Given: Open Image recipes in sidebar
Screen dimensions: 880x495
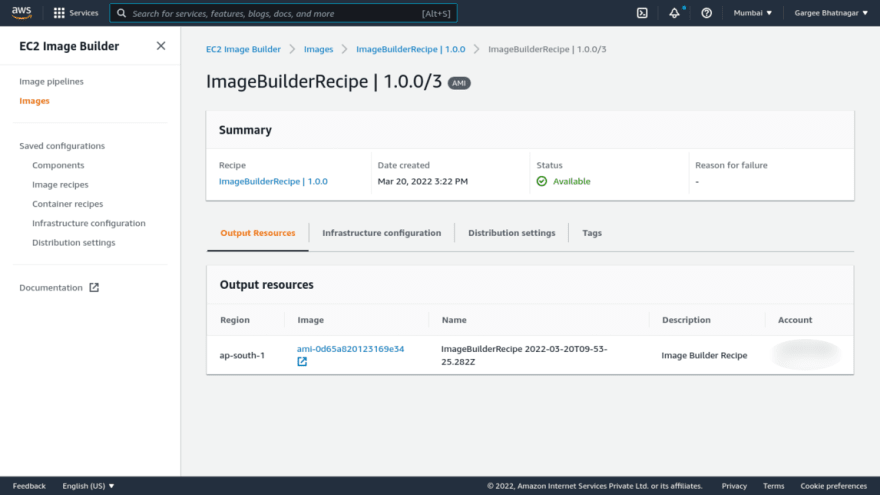Looking at the screenshot, I should tap(60, 185).
